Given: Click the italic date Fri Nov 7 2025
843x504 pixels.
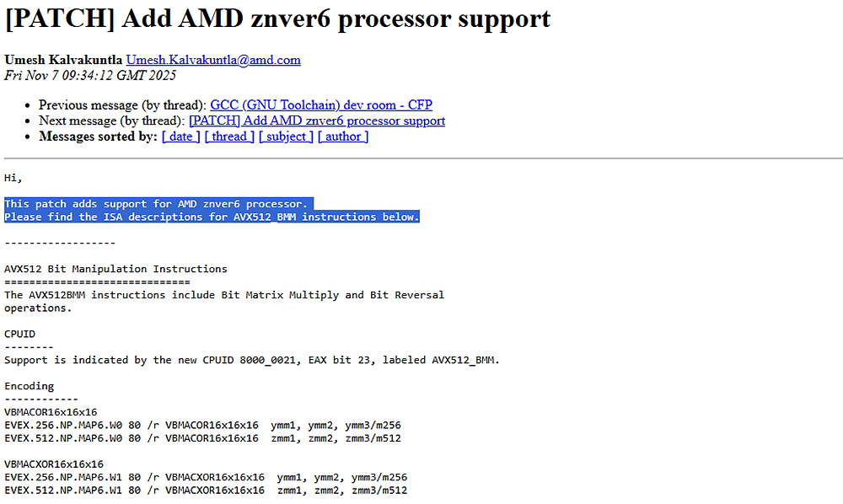Looking at the screenshot, I should 89,75.
